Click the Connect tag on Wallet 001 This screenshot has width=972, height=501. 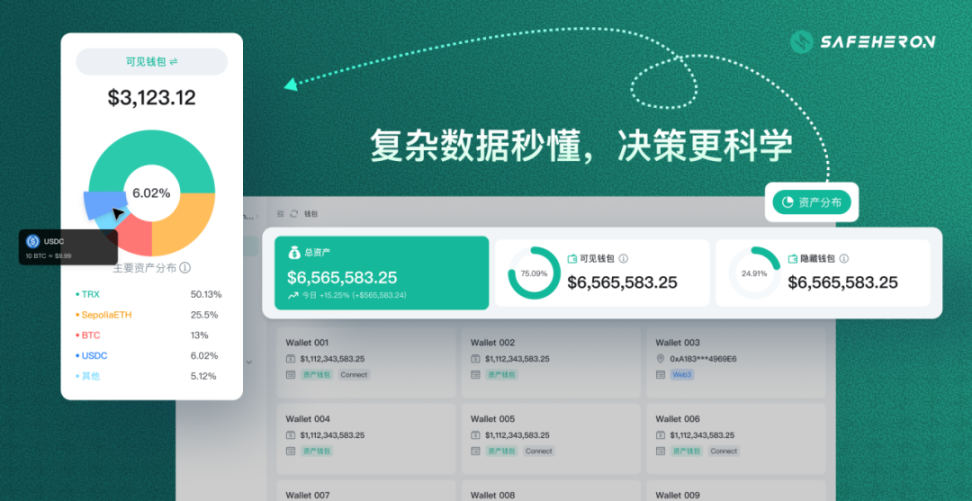coord(354,375)
